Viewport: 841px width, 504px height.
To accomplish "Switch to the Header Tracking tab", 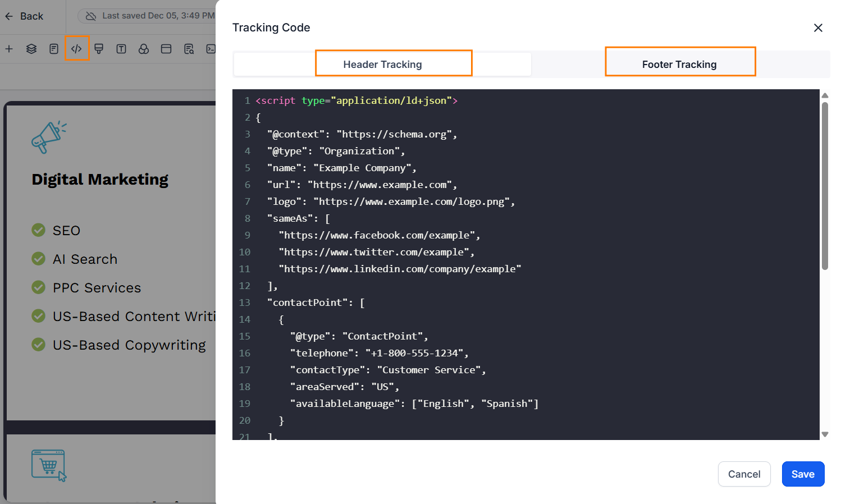I will tap(393, 64).
